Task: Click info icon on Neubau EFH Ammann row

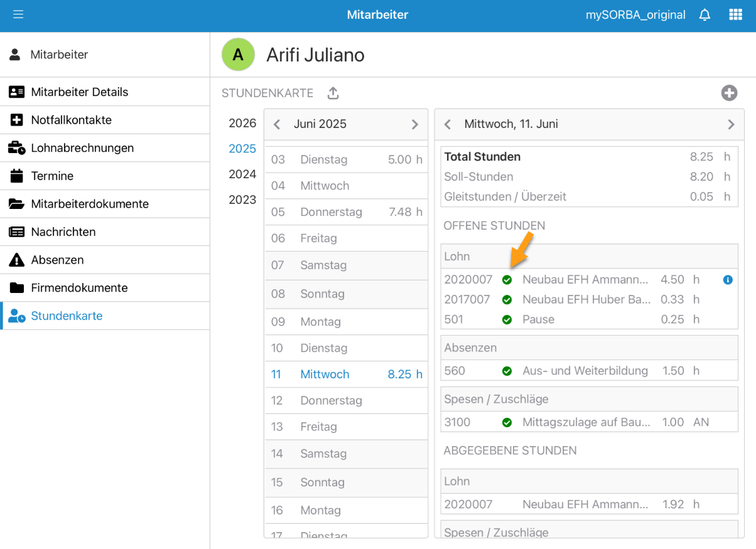Action: (728, 280)
